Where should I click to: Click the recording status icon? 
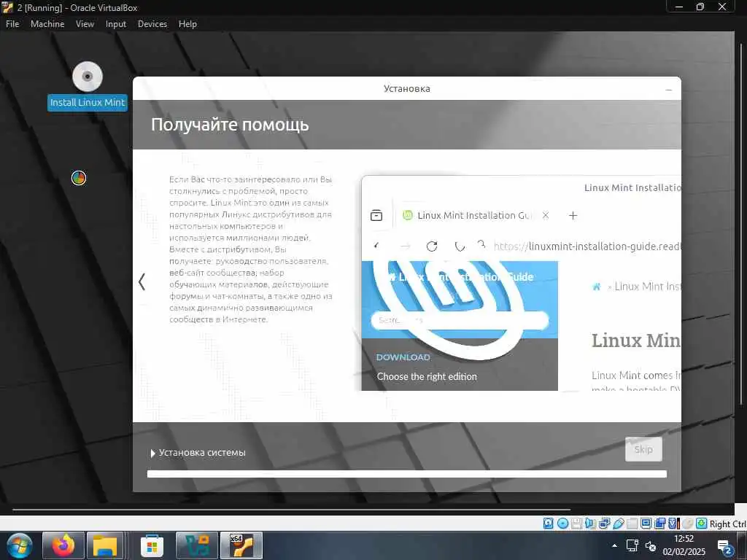tap(659, 524)
